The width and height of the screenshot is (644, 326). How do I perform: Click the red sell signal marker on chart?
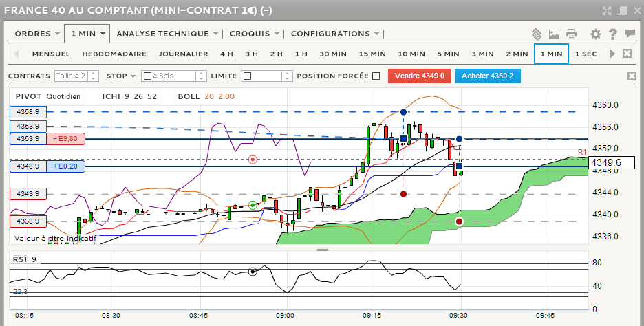253,160
